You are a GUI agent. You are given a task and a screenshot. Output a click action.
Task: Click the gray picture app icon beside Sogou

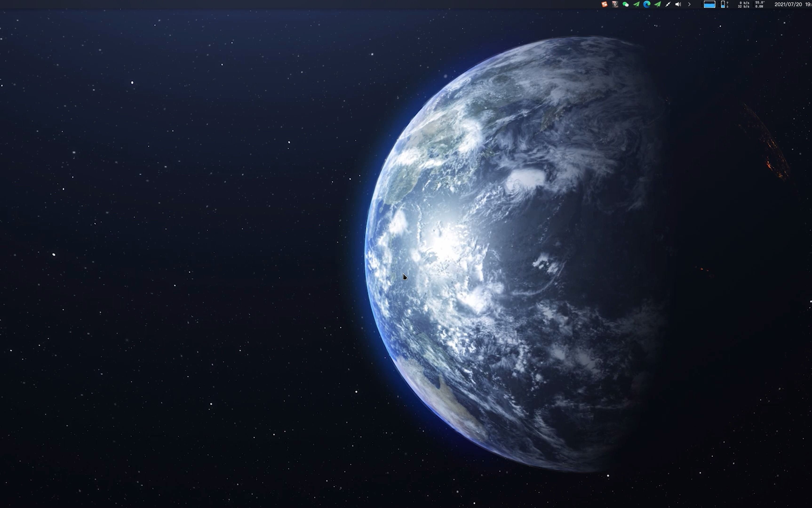pyautogui.click(x=615, y=4)
